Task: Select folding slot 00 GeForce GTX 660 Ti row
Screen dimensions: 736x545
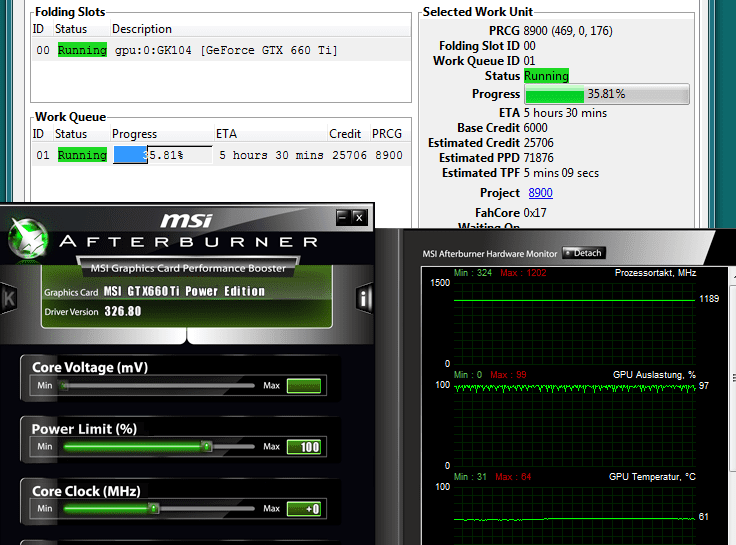Action: [x=221, y=50]
